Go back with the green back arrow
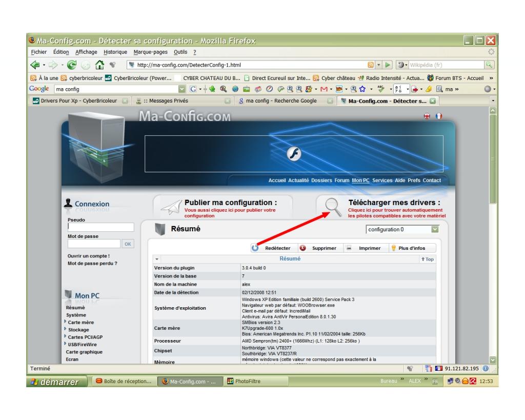 click(35, 65)
